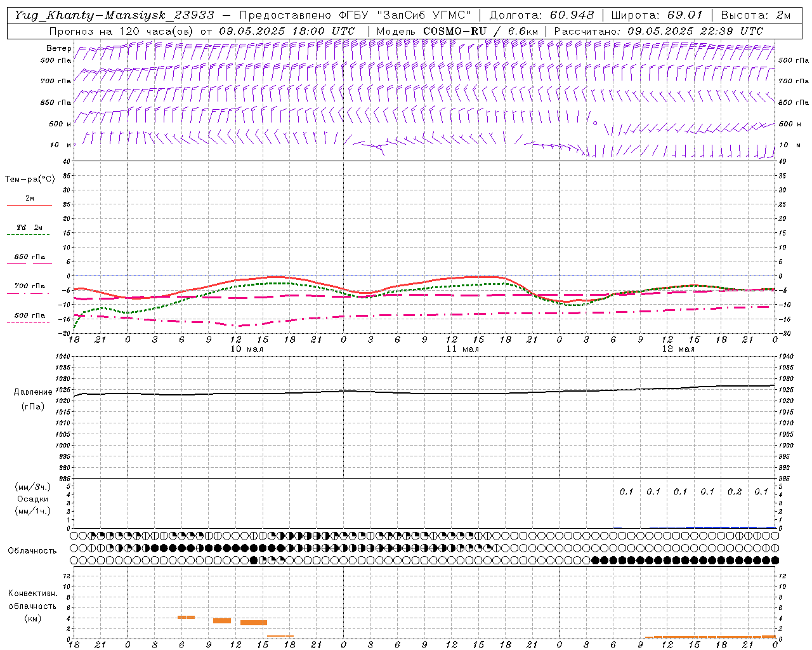Viewport: 812px width, 650px height.
Task: Click the Широта: 69.01 header field
Action: coord(657,15)
